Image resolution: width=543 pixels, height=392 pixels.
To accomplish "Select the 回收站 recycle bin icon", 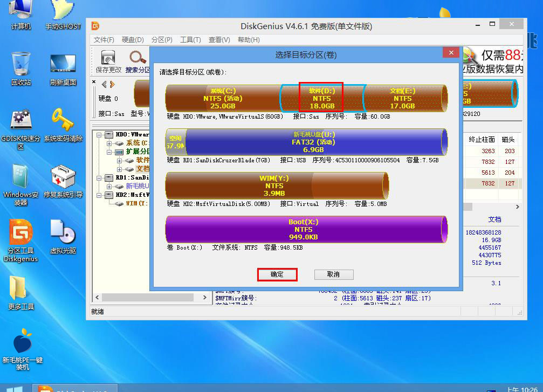I will tap(21, 68).
